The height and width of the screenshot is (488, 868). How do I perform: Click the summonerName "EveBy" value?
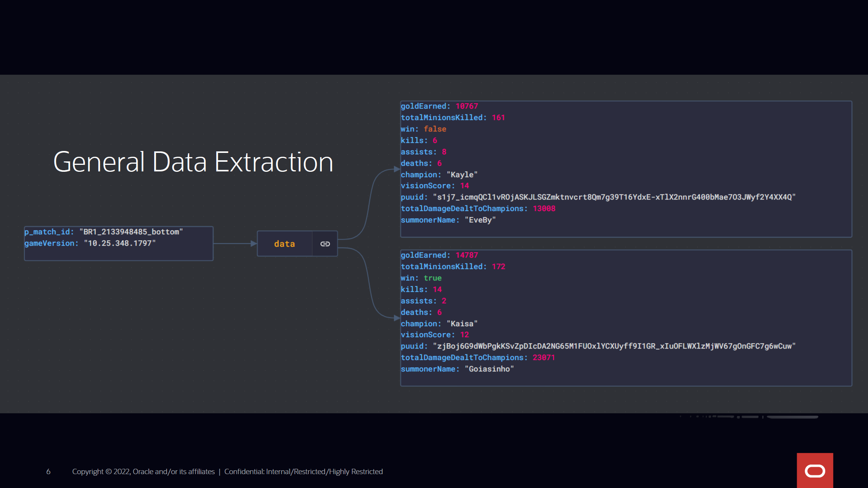tap(480, 220)
